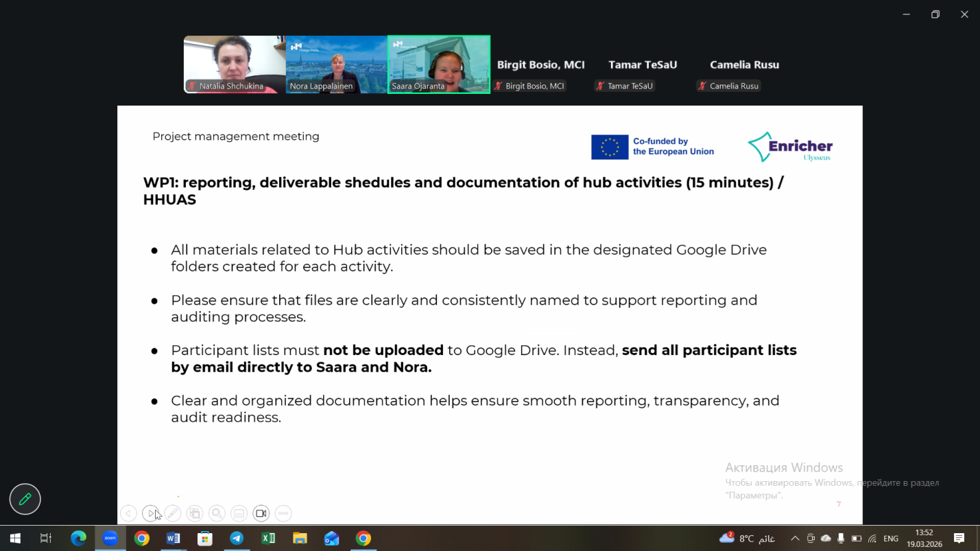
Task: Open ENG language input switcher
Action: coord(891,539)
